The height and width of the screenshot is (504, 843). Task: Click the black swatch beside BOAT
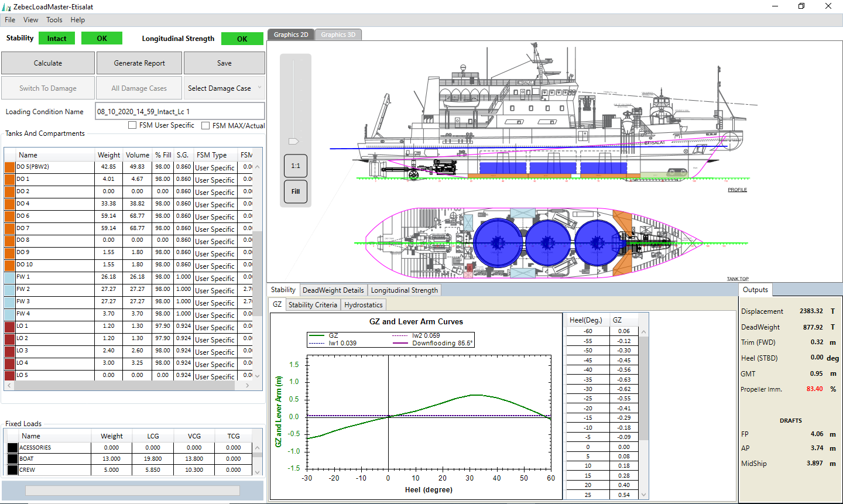(12, 459)
